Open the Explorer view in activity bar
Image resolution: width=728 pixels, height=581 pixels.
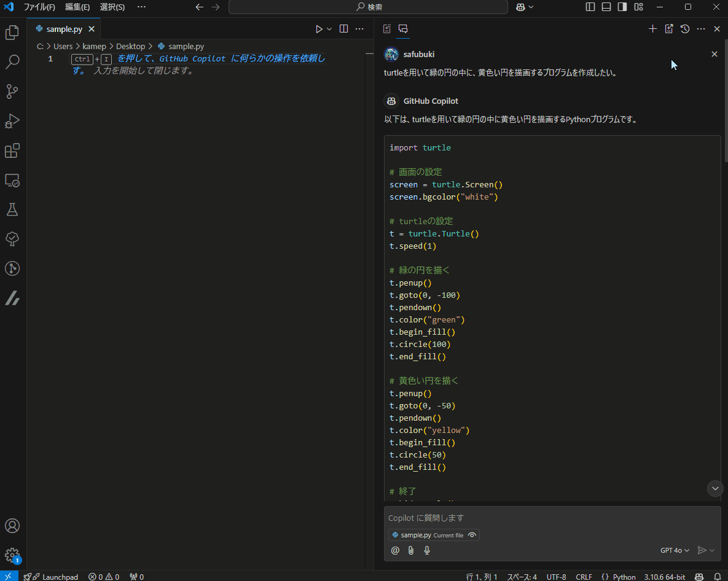pos(12,33)
